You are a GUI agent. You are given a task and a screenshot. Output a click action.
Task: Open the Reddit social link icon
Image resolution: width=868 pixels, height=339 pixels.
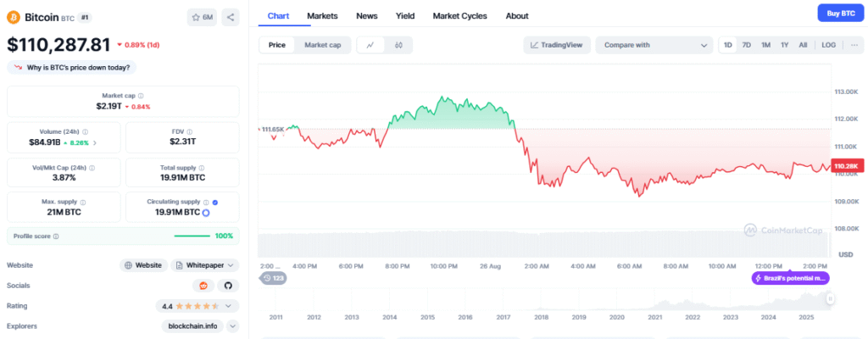point(203,286)
